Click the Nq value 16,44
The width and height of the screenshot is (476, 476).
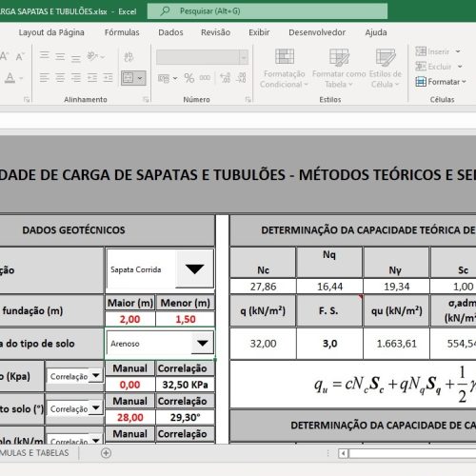click(x=329, y=287)
